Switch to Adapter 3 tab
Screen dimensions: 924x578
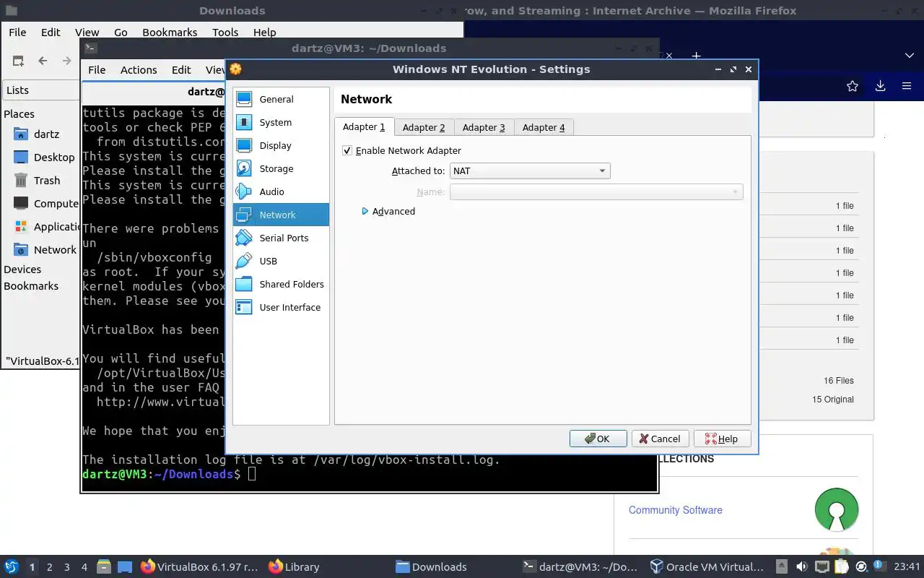pyautogui.click(x=484, y=127)
